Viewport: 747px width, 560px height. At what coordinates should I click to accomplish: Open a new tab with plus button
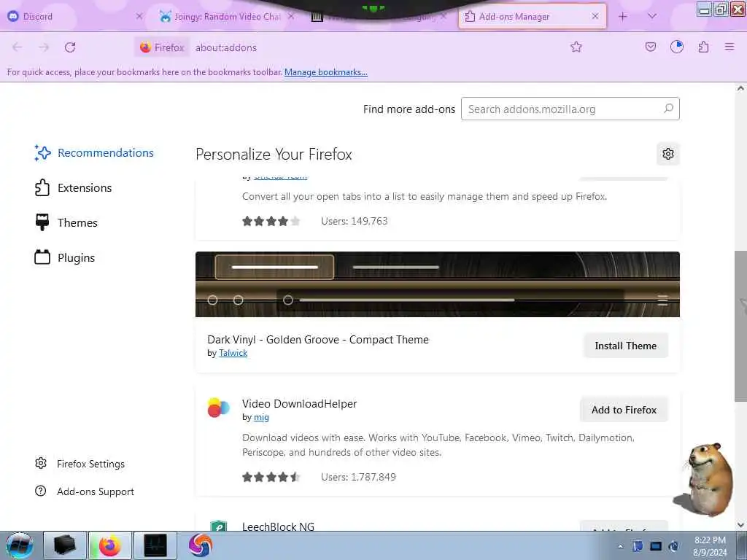(623, 16)
